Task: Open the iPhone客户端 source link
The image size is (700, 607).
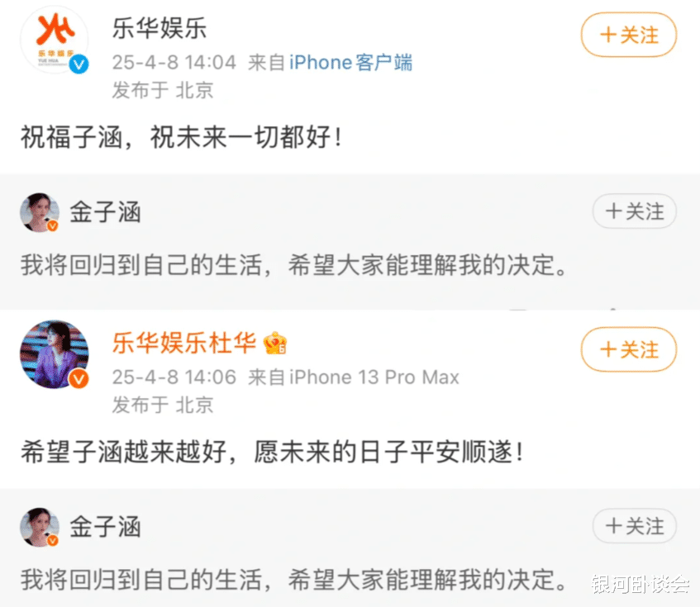Action: coord(350,63)
